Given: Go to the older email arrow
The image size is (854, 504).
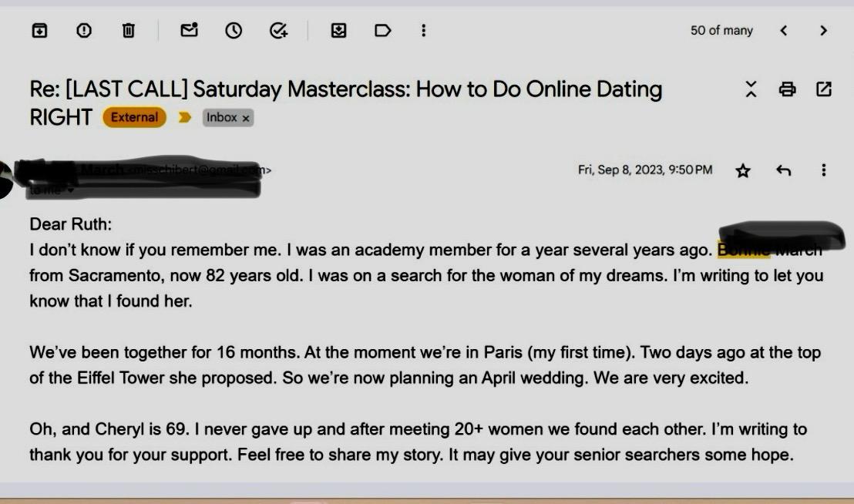Looking at the screenshot, I should click(823, 30).
